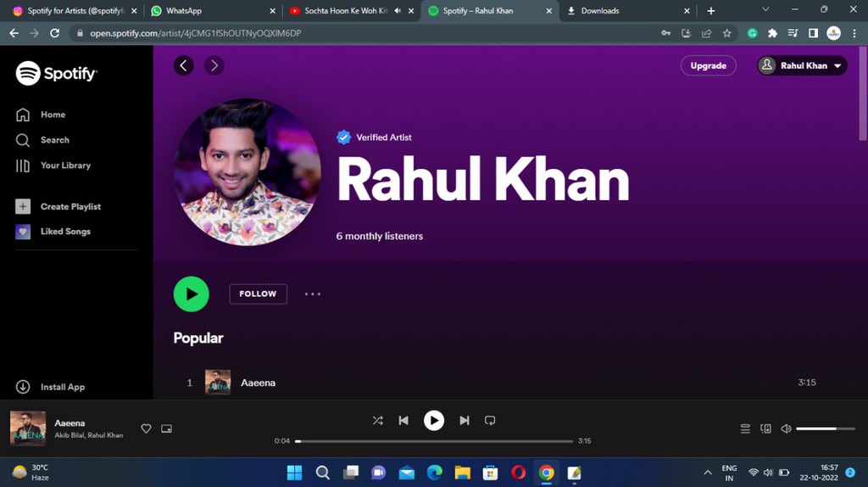
Task: Switch to Spotify for Artists browser tab
Action: [x=75, y=10]
